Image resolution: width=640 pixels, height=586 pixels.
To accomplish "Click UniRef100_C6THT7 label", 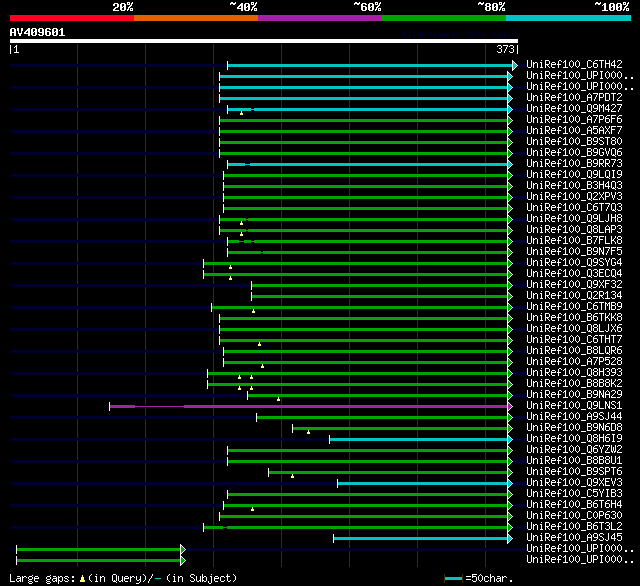I will [574, 340].
